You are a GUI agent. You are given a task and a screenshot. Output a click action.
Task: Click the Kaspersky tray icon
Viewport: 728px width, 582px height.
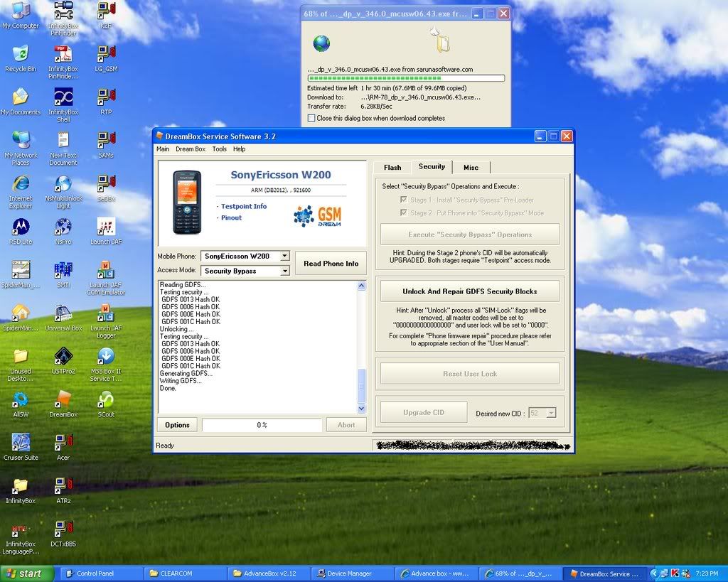point(675,573)
